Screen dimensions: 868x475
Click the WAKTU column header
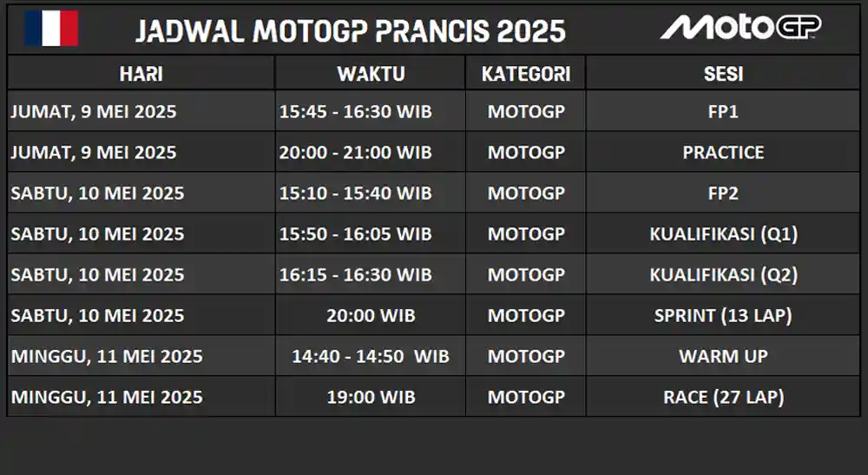point(371,74)
